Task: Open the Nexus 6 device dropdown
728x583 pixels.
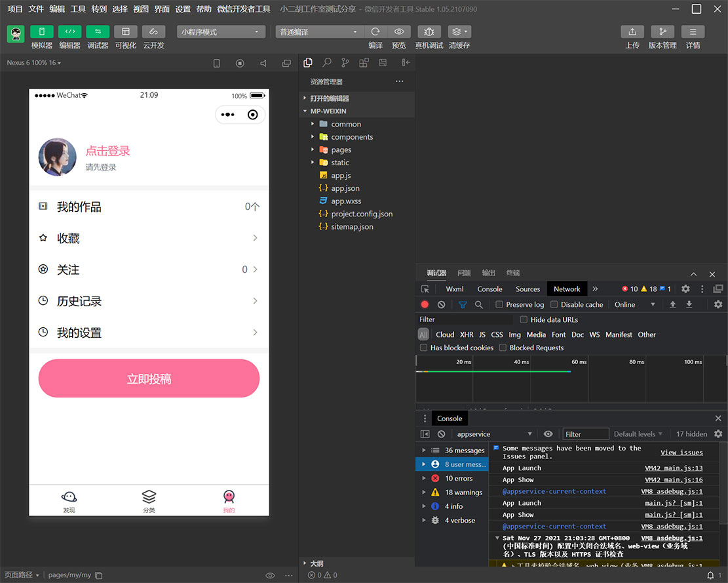Action: click(31, 62)
